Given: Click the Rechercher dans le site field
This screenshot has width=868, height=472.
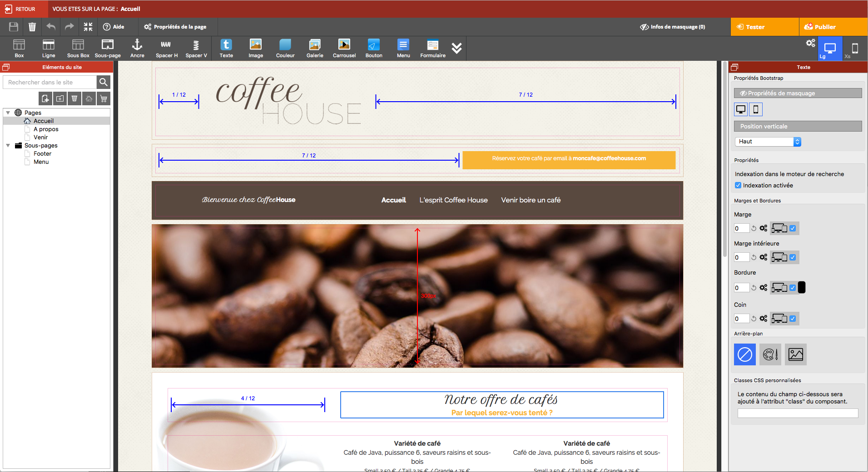Looking at the screenshot, I should pyautogui.click(x=49, y=82).
